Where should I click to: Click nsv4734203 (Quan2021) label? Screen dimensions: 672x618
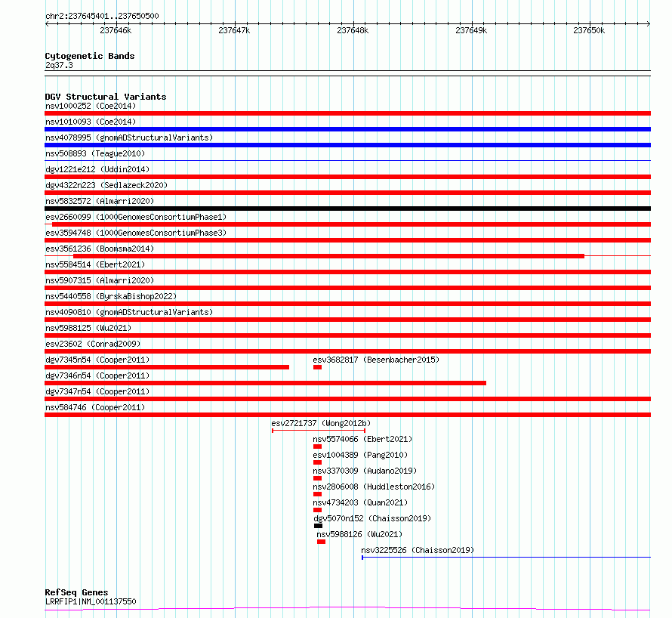click(360, 502)
